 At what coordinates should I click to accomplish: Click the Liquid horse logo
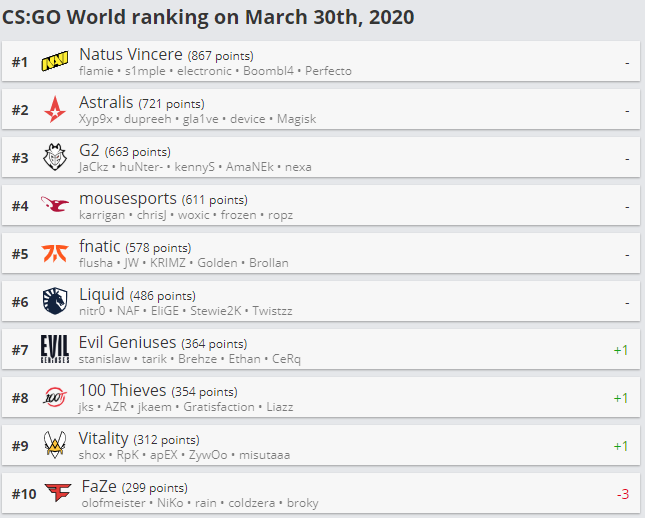point(54,302)
